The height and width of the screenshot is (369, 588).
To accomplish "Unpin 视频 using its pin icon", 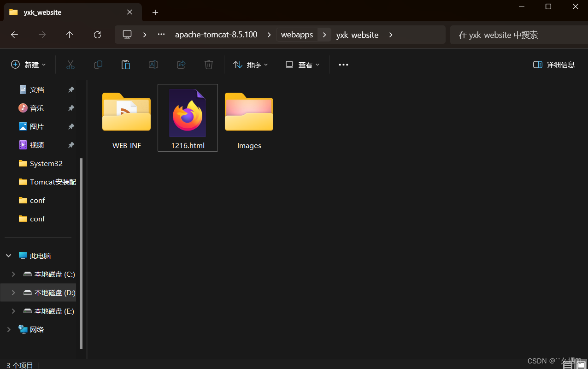I will pyautogui.click(x=71, y=145).
